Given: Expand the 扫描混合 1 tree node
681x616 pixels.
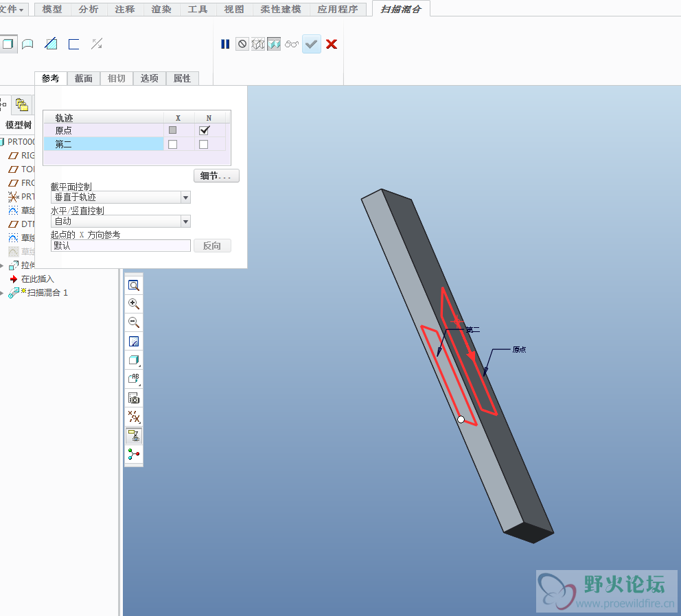Looking at the screenshot, I should [x=2, y=293].
